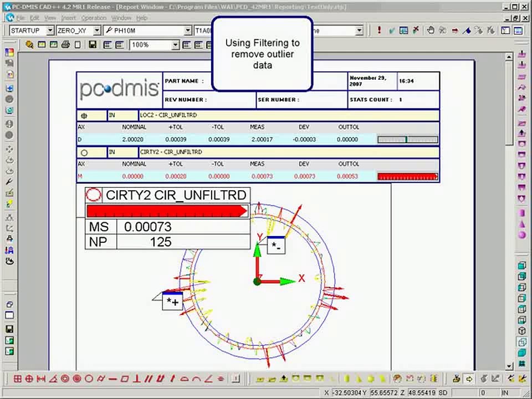Click the report scrollbar up arrow

click(509, 57)
